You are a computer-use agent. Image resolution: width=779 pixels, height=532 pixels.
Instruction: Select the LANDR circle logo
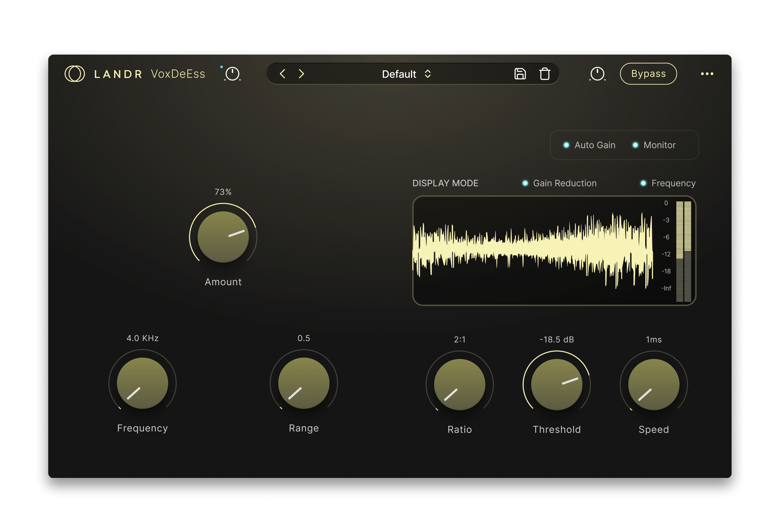[75, 74]
